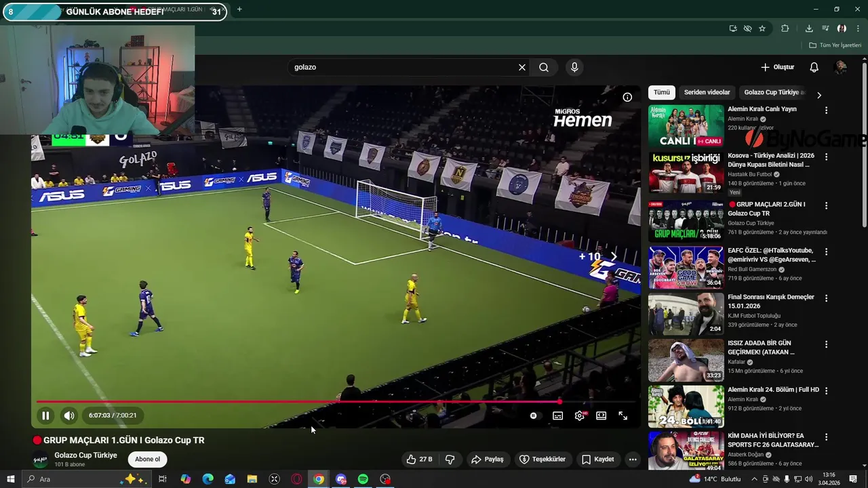Open Spotify from the taskbar

tap(363, 479)
